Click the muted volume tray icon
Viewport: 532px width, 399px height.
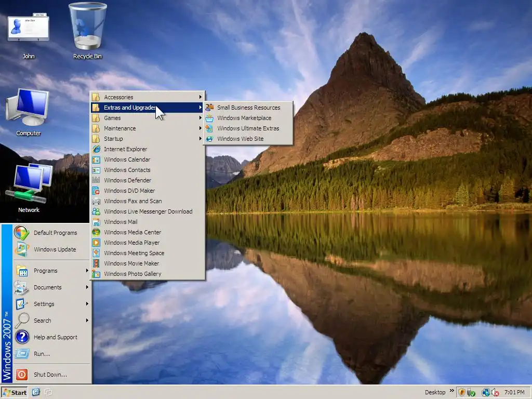495,392
